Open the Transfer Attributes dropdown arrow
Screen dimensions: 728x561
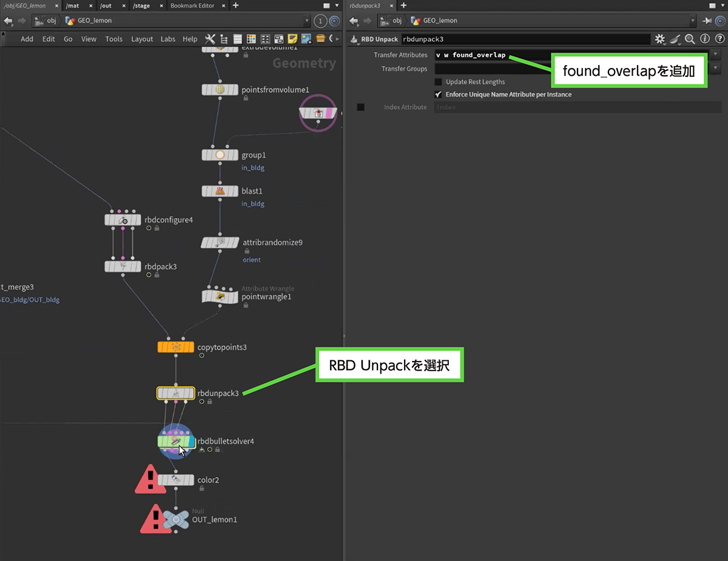pyautogui.click(x=715, y=55)
